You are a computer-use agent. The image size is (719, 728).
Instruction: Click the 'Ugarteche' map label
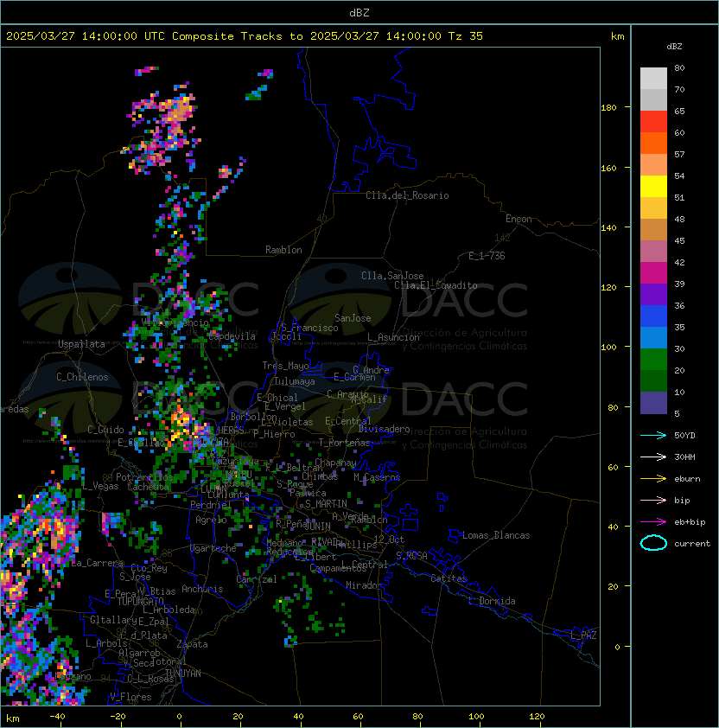click(x=213, y=548)
